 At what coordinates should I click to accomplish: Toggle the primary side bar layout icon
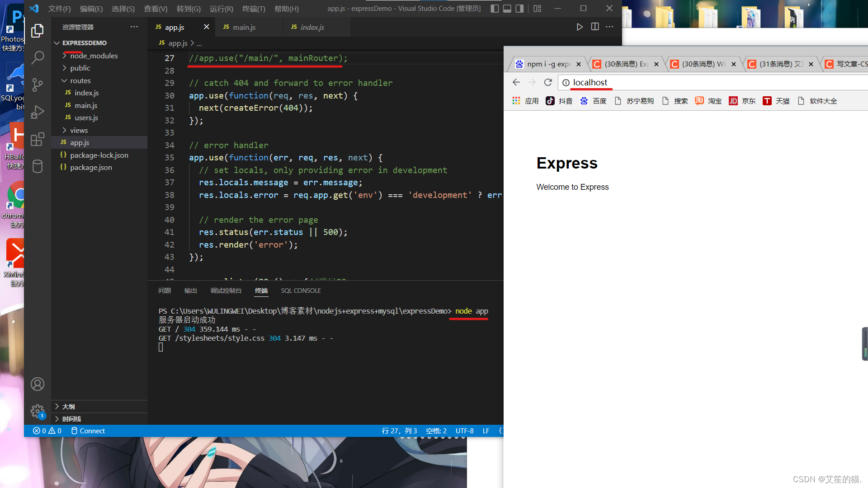click(x=495, y=9)
